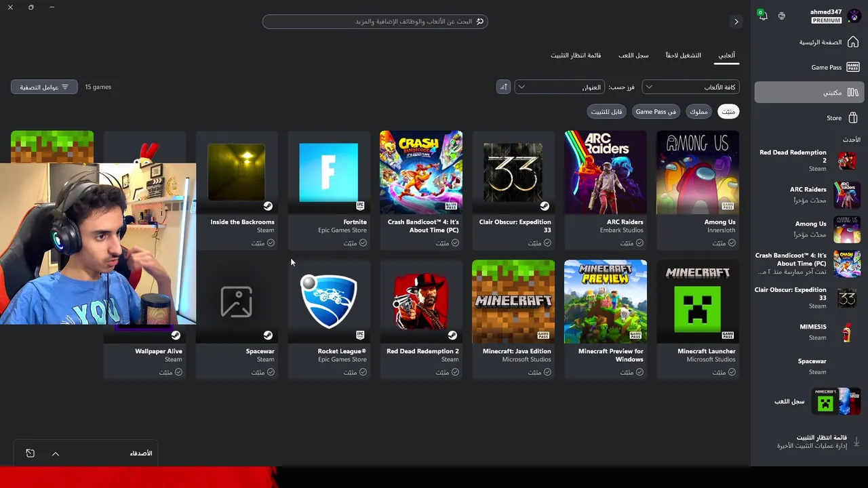Open the filters button with lines icon
The height and width of the screenshot is (488, 868).
pos(44,87)
